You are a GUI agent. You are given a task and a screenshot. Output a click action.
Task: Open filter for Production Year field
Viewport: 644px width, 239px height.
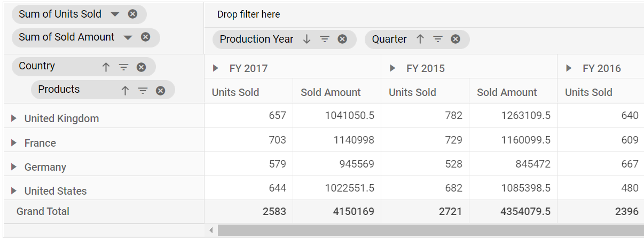point(325,39)
